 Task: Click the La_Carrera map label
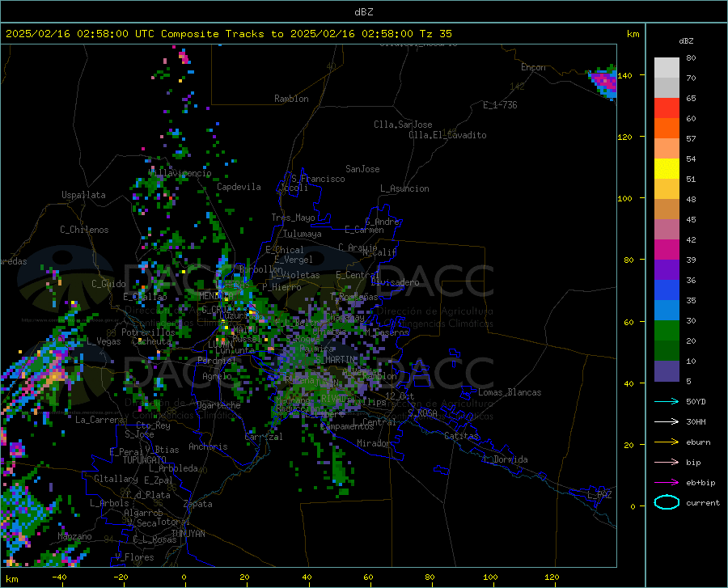click(x=99, y=420)
